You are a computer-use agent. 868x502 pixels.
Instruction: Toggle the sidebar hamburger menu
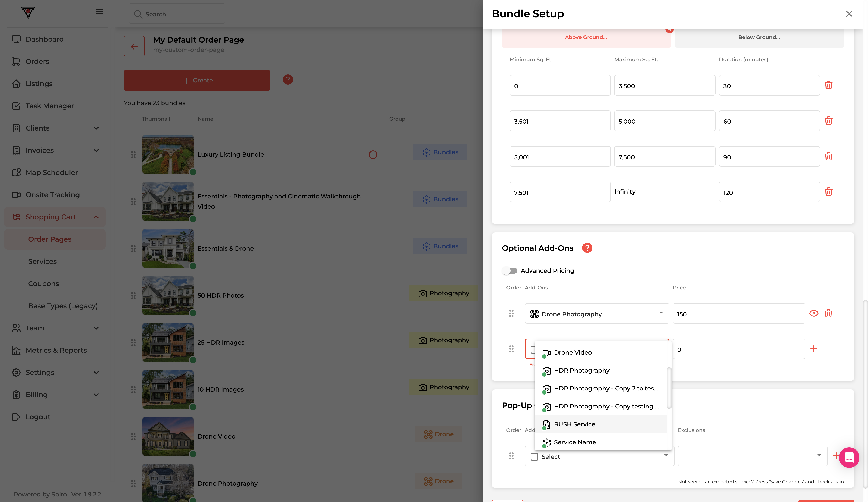click(x=100, y=12)
